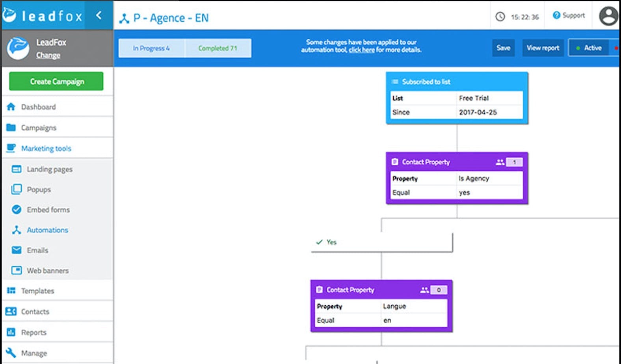Save the automation workflow
Image resolution: width=621 pixels, height=364 pixels.
point(503,48)
